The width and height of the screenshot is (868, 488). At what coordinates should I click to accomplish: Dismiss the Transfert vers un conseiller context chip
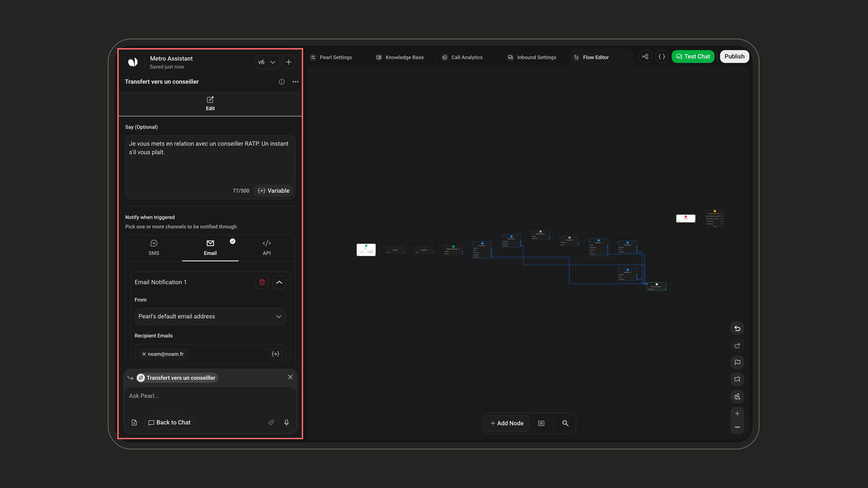tap(290, 377)
